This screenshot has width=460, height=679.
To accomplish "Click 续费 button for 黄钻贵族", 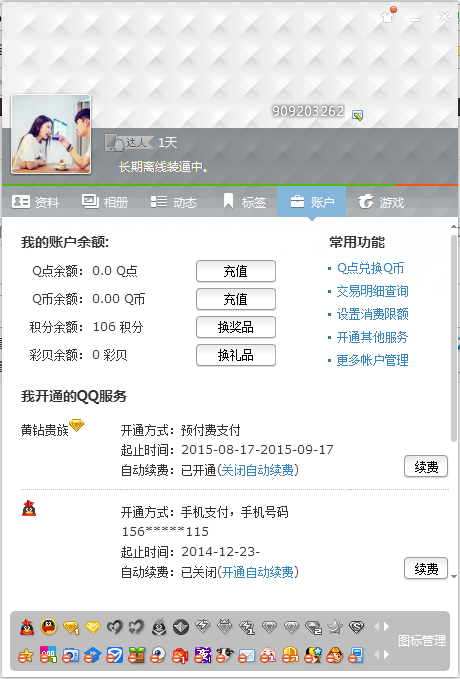I will (426, 466).
